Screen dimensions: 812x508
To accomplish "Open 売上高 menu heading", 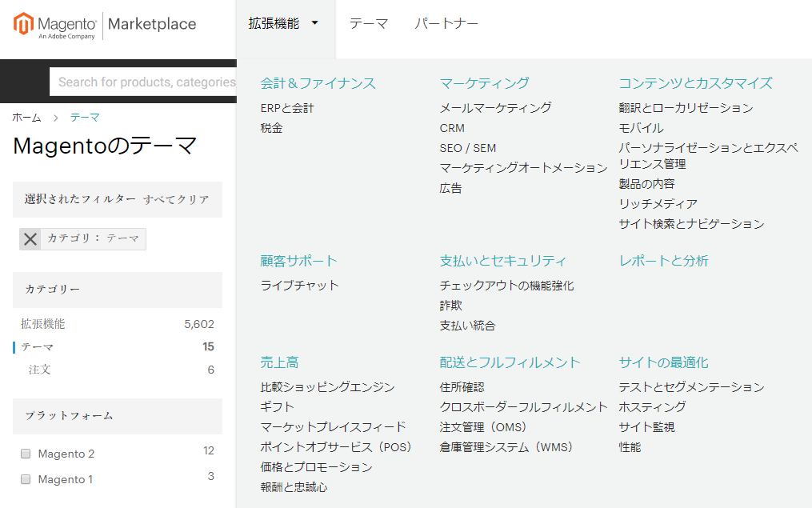I will coord(279,362).
